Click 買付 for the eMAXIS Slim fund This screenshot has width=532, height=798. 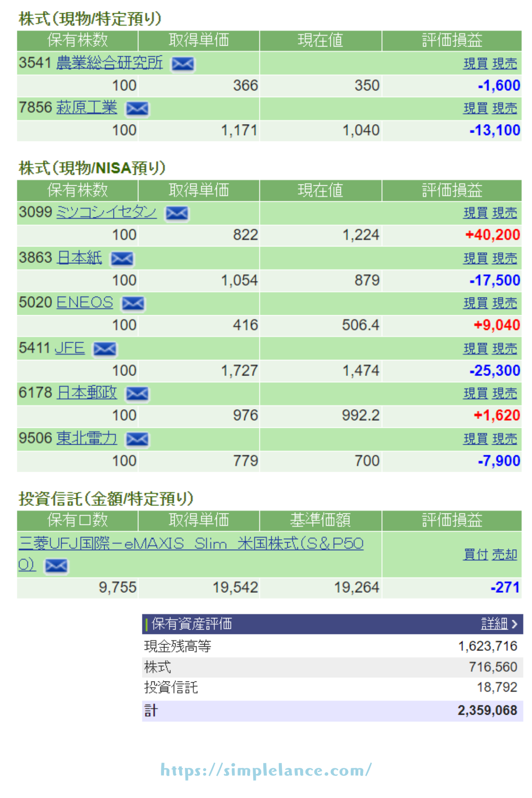coord(475,555)
